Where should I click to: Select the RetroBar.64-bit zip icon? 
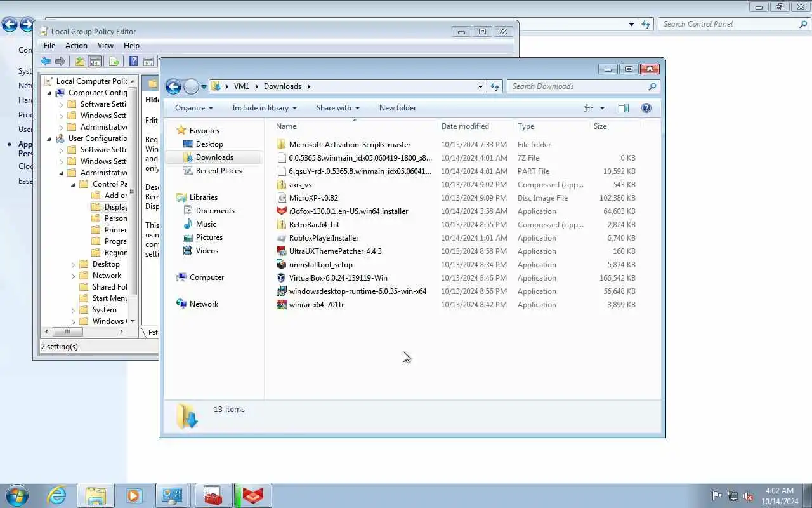tap(282, 225)
